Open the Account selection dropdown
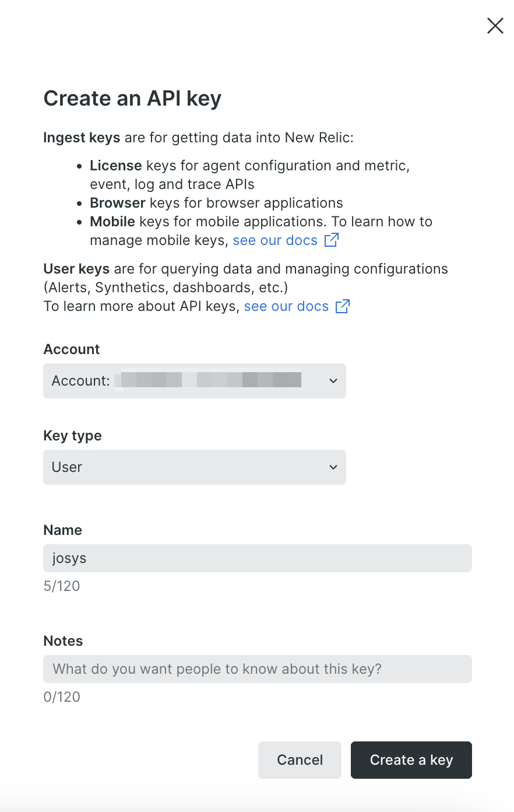 point(194,381)
